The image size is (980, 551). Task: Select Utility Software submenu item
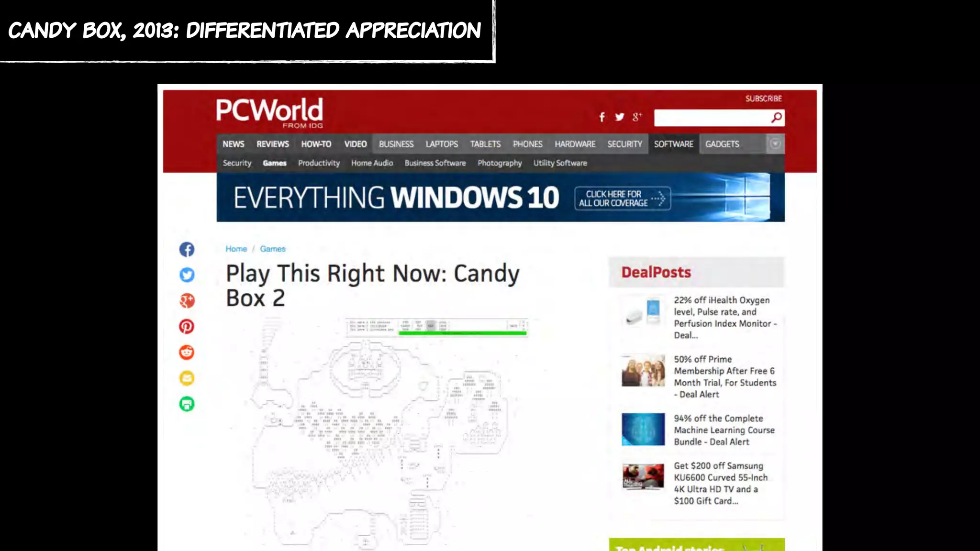point(560,163)
